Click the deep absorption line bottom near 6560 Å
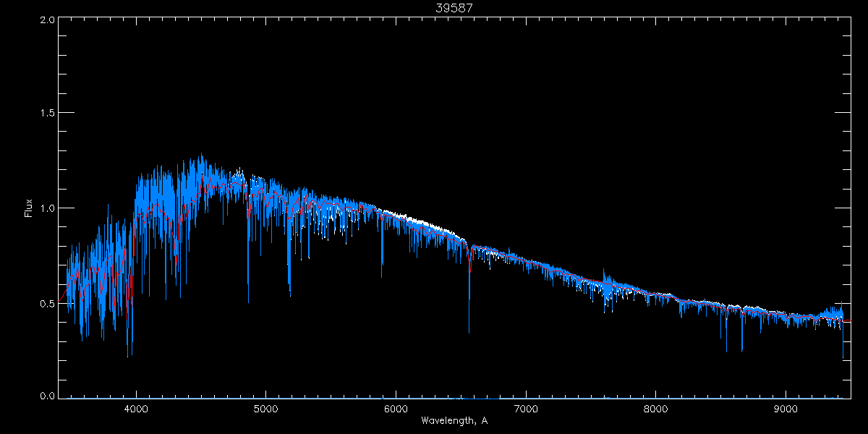Viewport: 868px width, 434px height. click(x=469, y=333)
